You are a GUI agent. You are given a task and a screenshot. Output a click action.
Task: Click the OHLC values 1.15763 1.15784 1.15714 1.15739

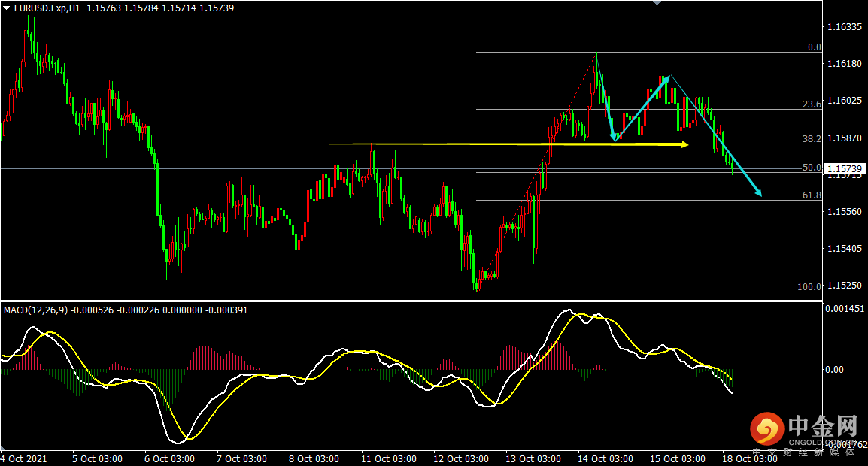[x=160, y=8]
